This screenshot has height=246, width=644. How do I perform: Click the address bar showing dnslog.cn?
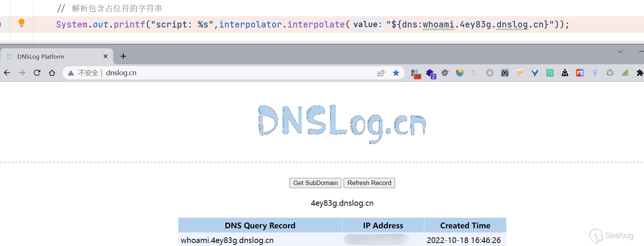coord(233,73)
